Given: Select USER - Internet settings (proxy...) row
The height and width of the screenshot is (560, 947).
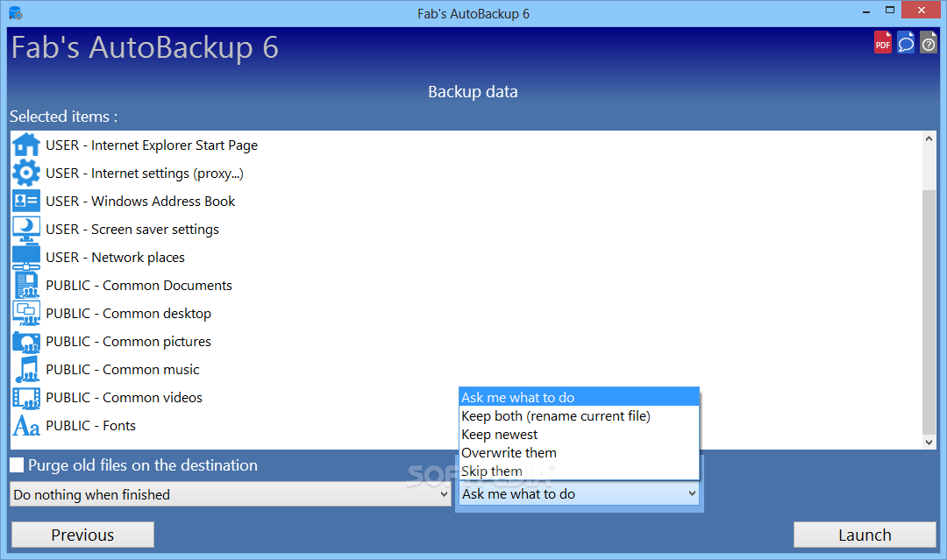Looking at the screenshot, I should click(466, 174).
